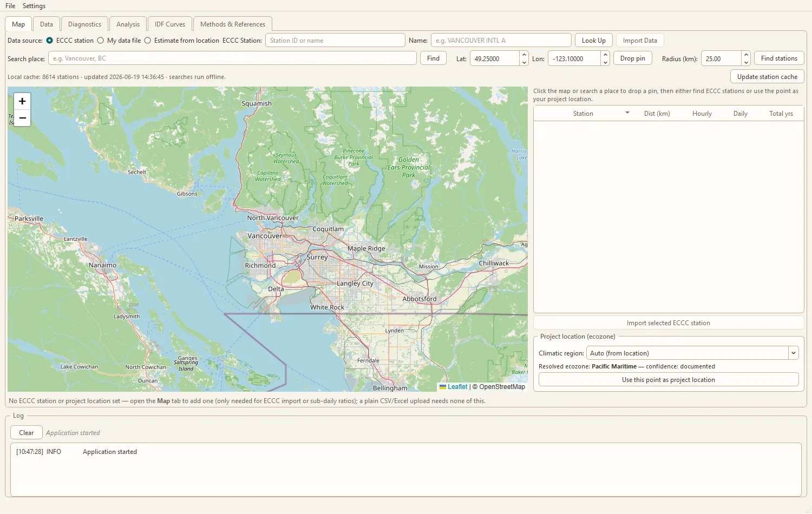Click the Find stations button
Screen dimensions: 812x514
(x=779, y=58)
